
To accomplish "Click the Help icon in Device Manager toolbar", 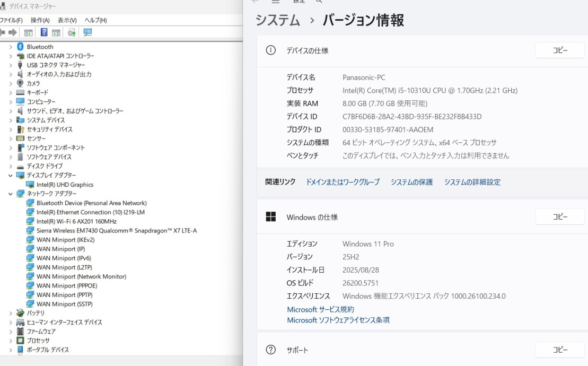I will coord(44,31).
